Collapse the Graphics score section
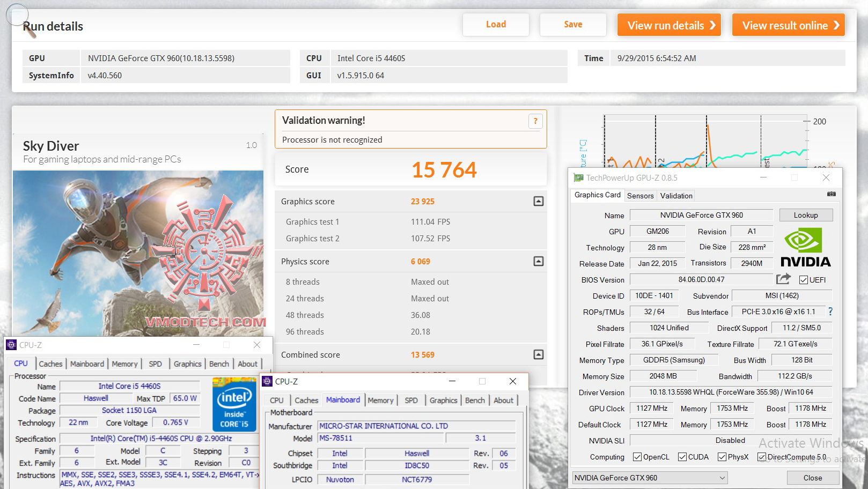Viewport: 868px width, 489px height. [x=539, y=201]
